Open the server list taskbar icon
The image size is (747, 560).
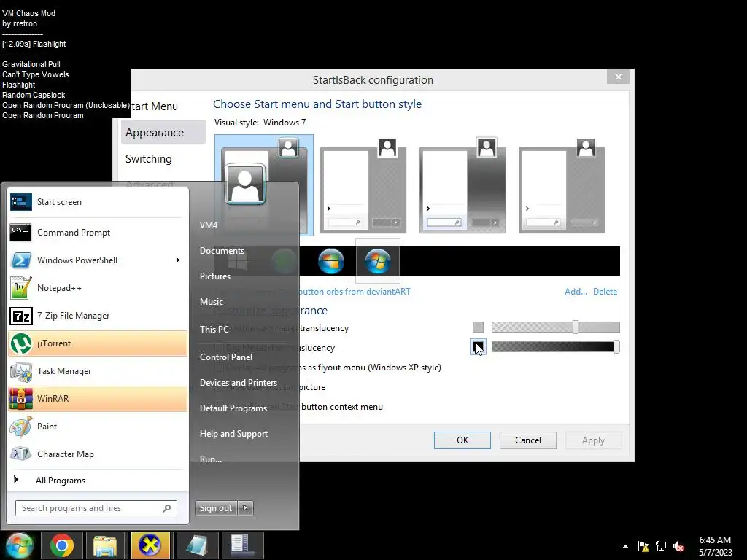(242, 545)
